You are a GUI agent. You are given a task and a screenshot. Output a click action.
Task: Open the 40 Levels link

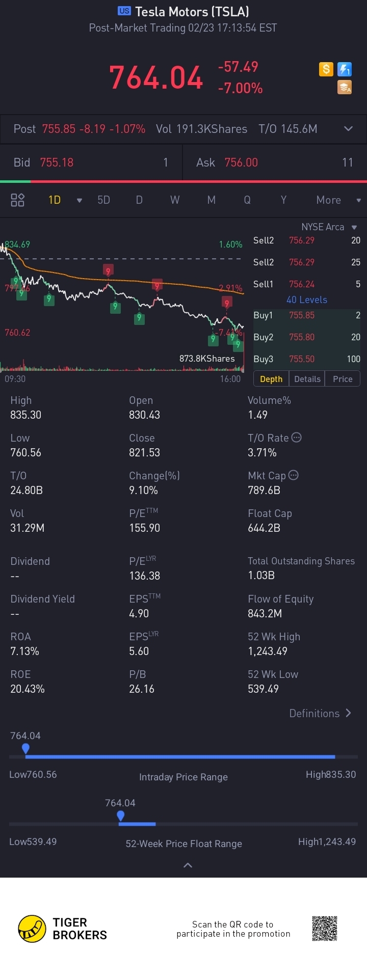pyautogui.click(x=307, y=300)
